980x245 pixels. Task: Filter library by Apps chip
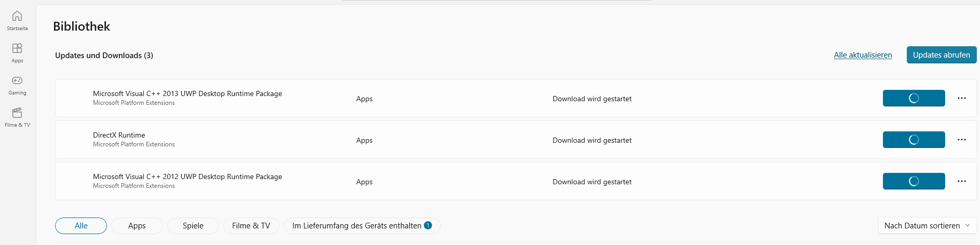coord(137,226)
